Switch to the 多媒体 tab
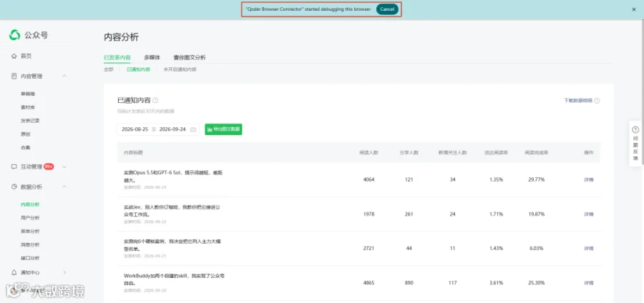The width and height of the screenshot is (644, 303). point(152,57)
